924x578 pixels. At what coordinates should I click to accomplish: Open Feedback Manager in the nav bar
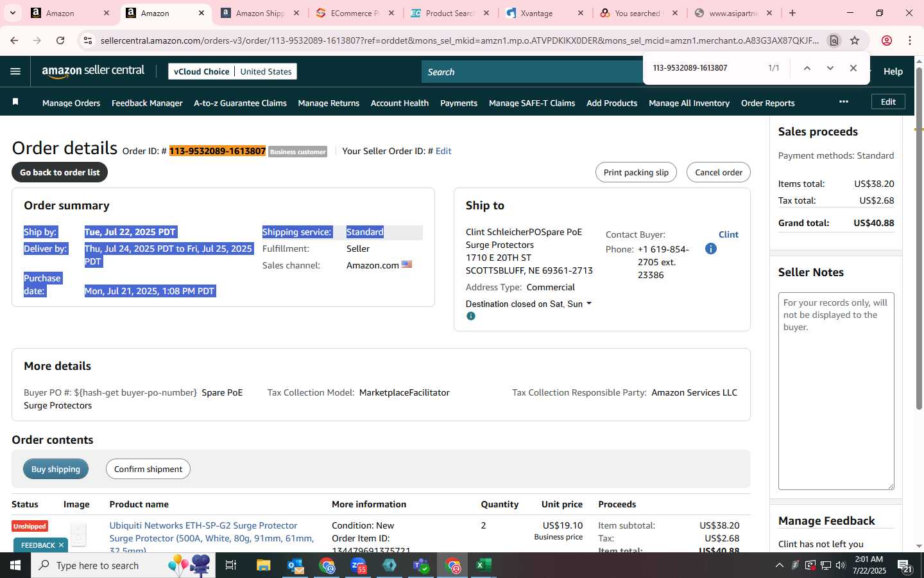tap(147, 103)
